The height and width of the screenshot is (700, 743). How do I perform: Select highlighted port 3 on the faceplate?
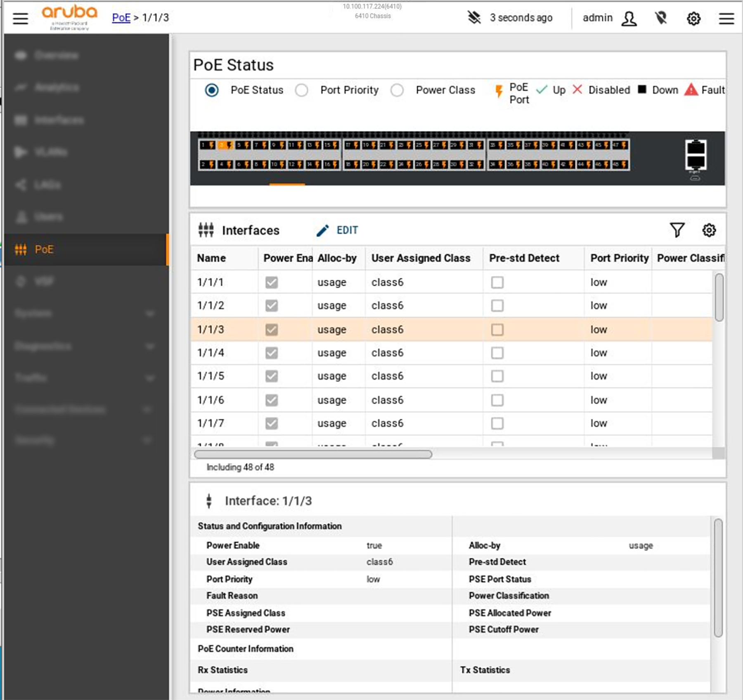click(x=226, y=145)
